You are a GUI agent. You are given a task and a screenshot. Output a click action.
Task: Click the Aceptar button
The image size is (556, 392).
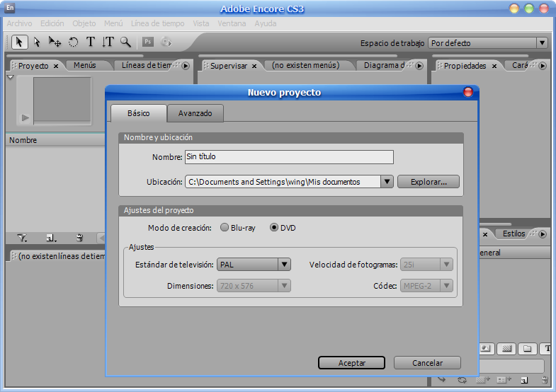point(351,363)
